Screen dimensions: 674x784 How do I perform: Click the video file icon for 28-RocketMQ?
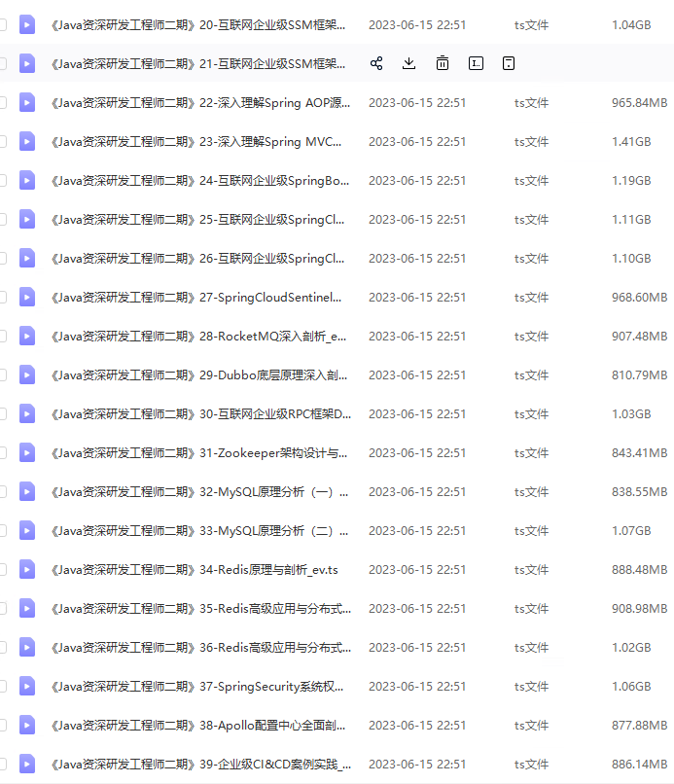coord(27,336)
